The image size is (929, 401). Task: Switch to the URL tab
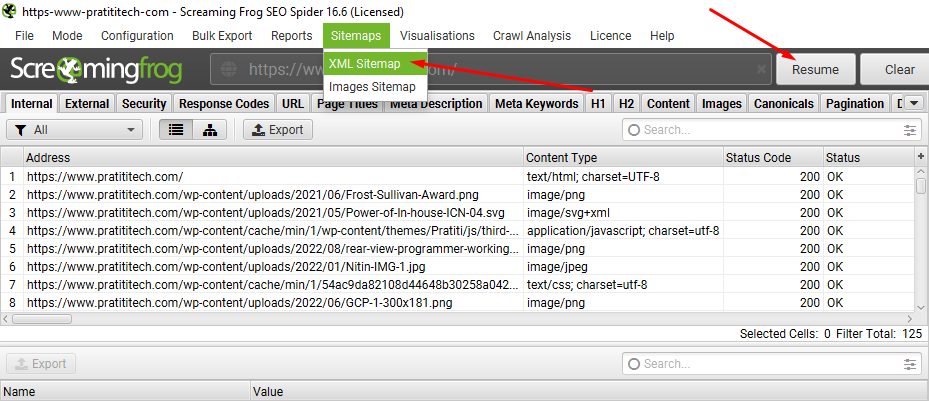click(293, 104)
